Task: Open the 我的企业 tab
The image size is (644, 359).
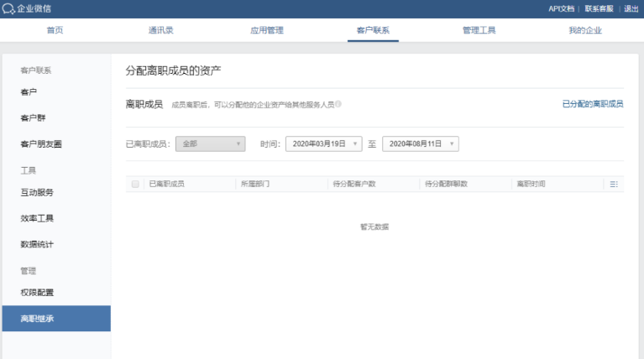Action: [584, 30]
